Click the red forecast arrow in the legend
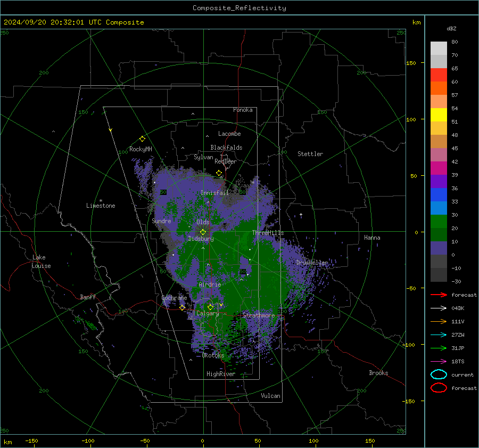Screen dimensions: 479x448 point(439,295)
